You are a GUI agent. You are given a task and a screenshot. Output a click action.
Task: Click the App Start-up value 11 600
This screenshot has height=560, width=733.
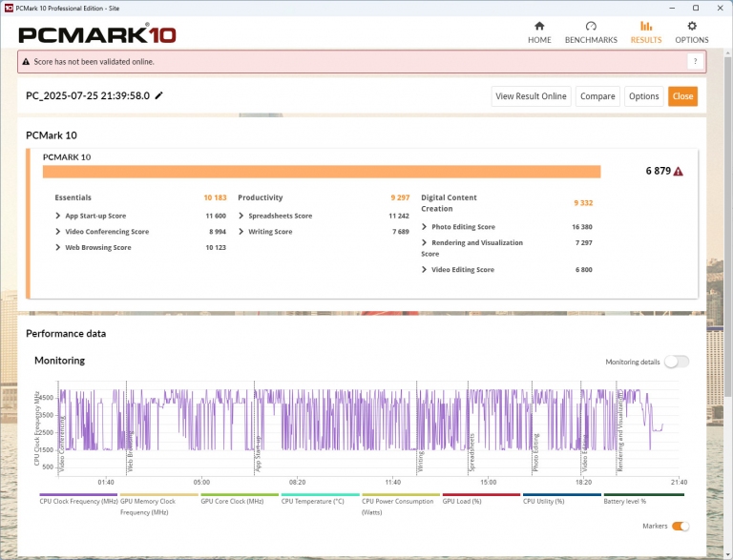pyautogui.click(x=216, y=216)
